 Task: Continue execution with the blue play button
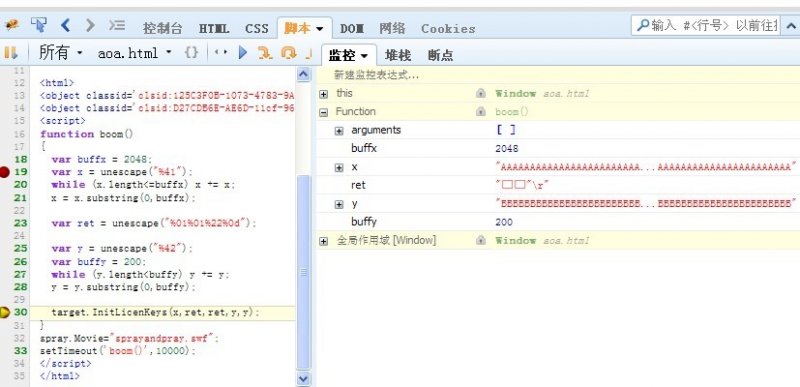[243, 52]
